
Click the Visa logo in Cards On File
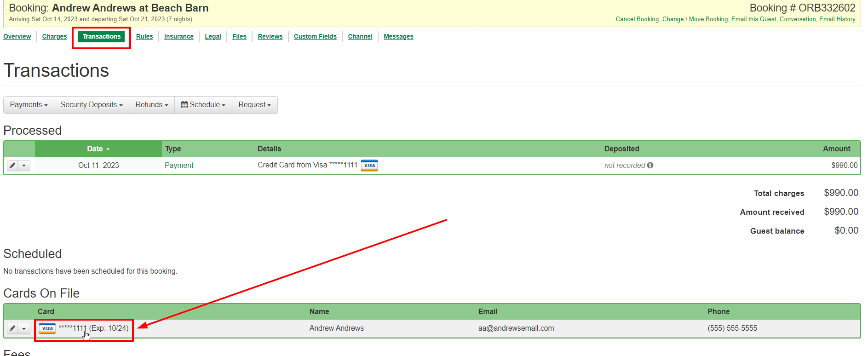47,328
